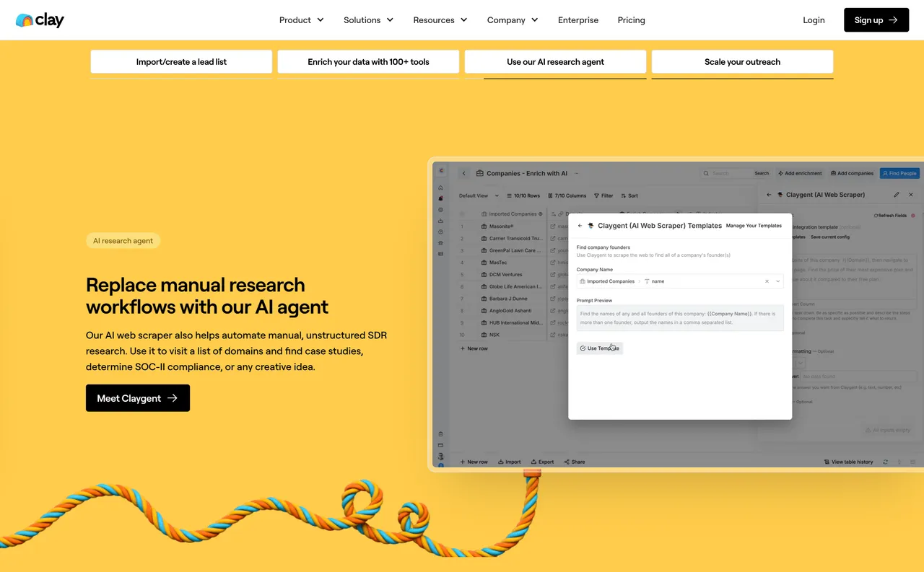Screen dimensions: 924x572
Task: Toggle the row checkbox for Masonite
Action: tap(461, 226)
